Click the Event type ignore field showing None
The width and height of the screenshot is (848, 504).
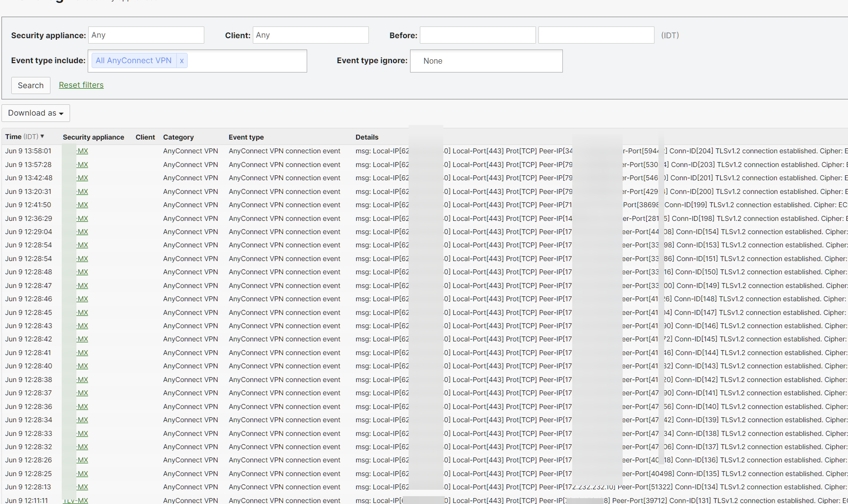[x=486, y=61]
